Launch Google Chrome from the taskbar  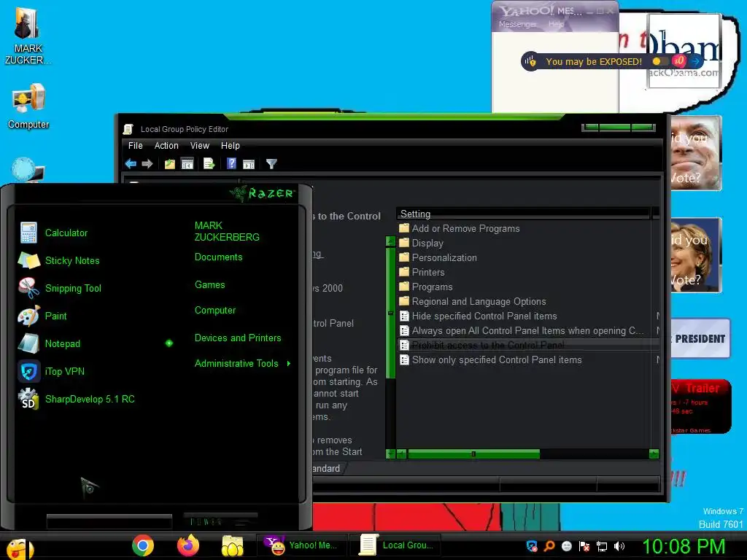click(x=143, y=545)
